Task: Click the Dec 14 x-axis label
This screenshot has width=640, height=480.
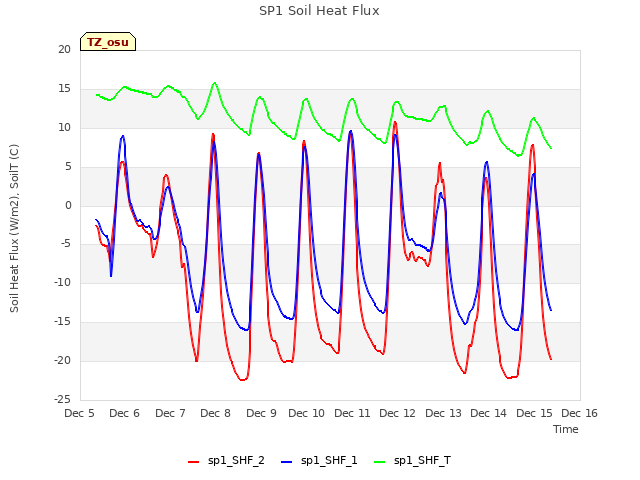Action: pyautogui.click(x=489, y=413)
